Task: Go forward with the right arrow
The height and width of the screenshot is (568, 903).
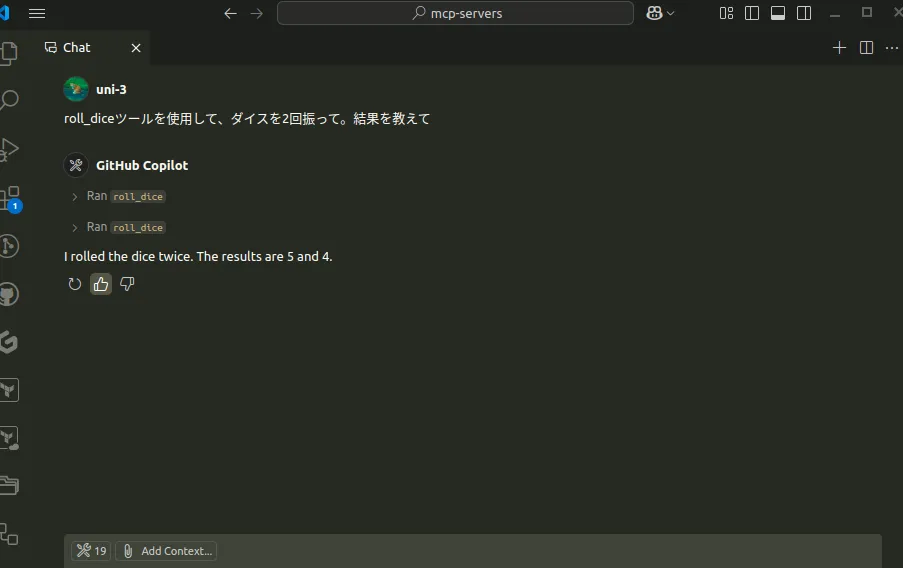Action: click(x=257, y=13)
